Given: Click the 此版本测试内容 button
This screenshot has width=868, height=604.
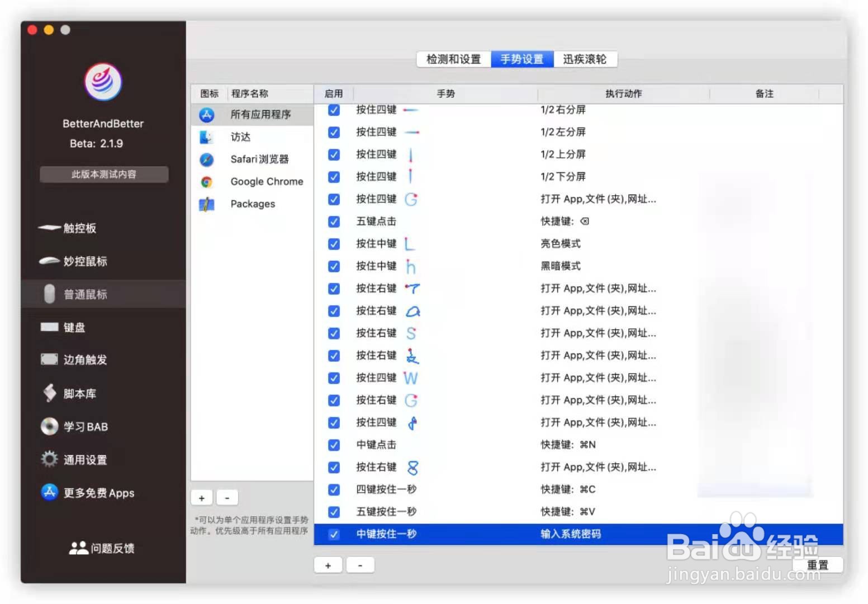Looking at the screenshot, I should pos(103,174).
